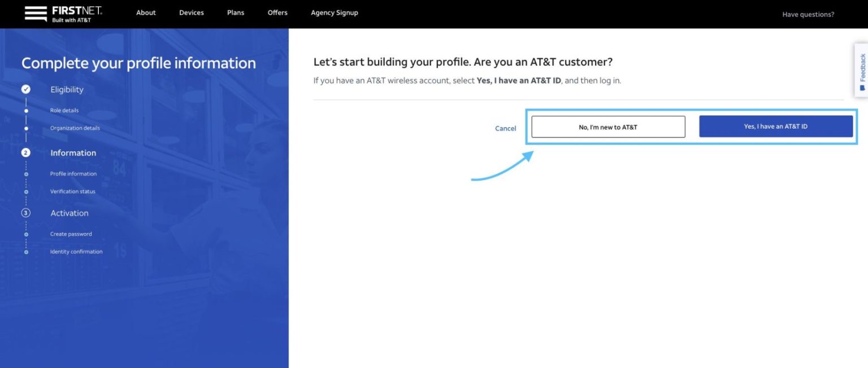Select the Profile information step
The image size is (868, 368).
[73, 173]
